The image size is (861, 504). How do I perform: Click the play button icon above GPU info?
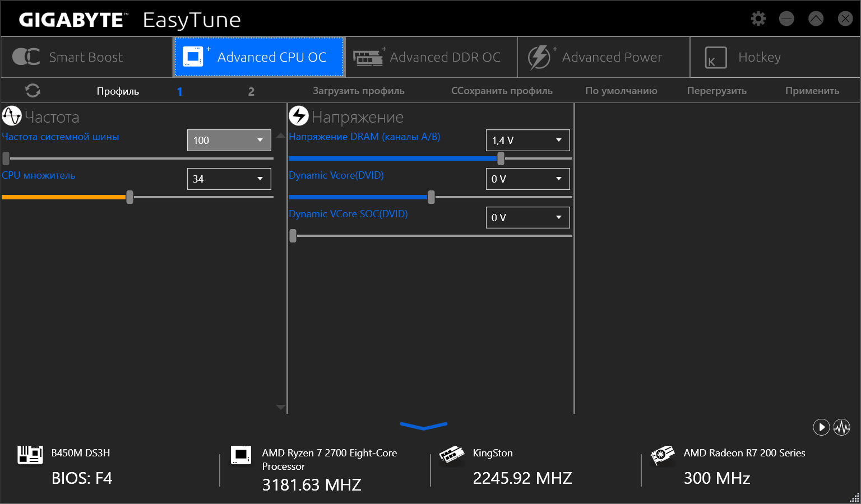coord(821,427)
